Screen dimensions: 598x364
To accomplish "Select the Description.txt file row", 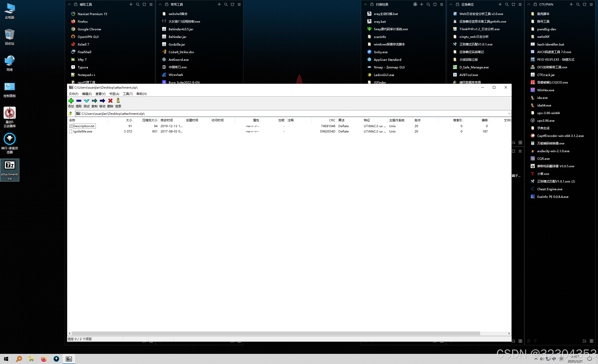I will [x=84, y=126].
